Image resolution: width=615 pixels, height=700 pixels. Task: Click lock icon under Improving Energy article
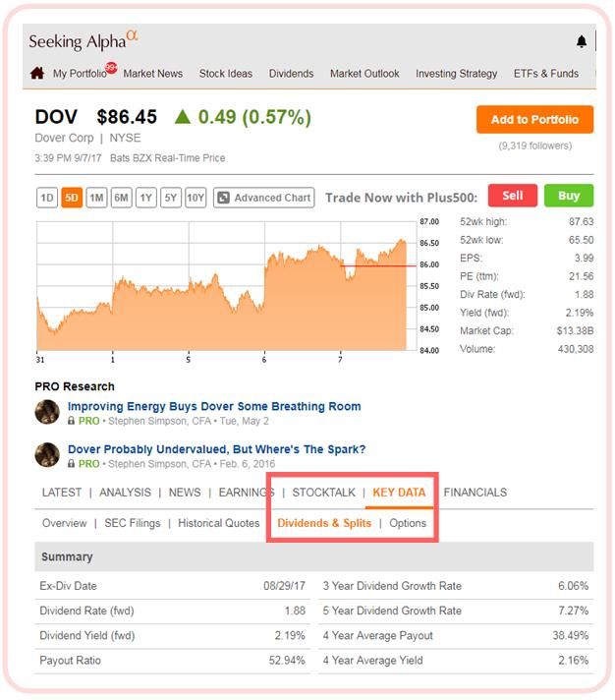coord(71,421)
